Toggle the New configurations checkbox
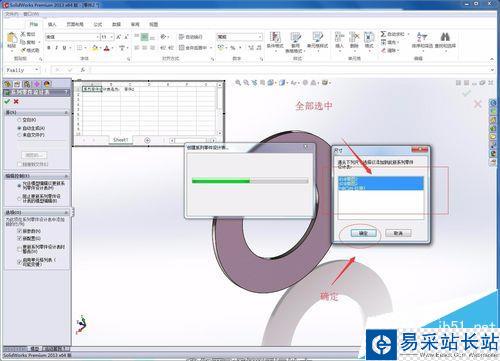Viewport: 500px width, 361px height. [19, 238]
